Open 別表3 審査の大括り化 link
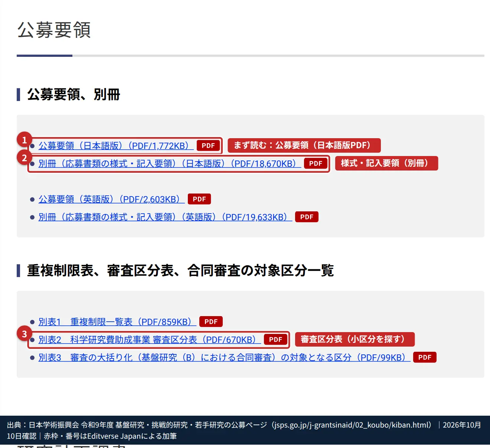 click(x=224, y=357)
